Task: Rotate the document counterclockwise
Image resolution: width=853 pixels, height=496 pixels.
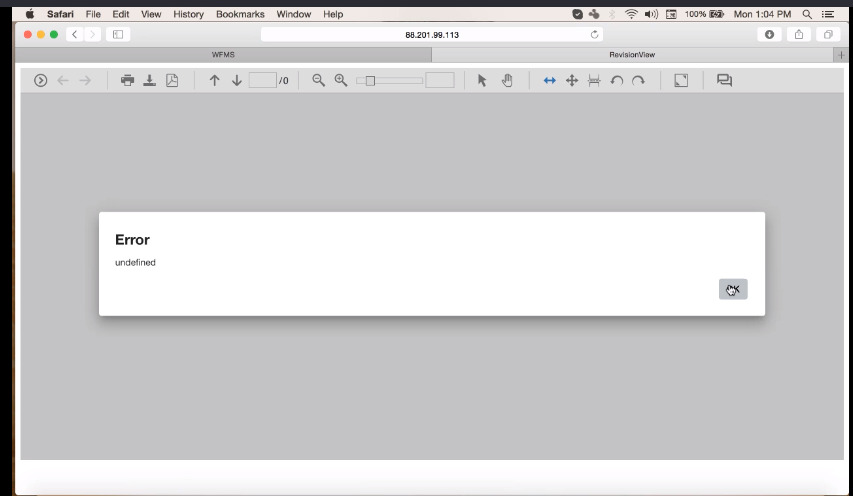Action: click(x=617, y=80)
